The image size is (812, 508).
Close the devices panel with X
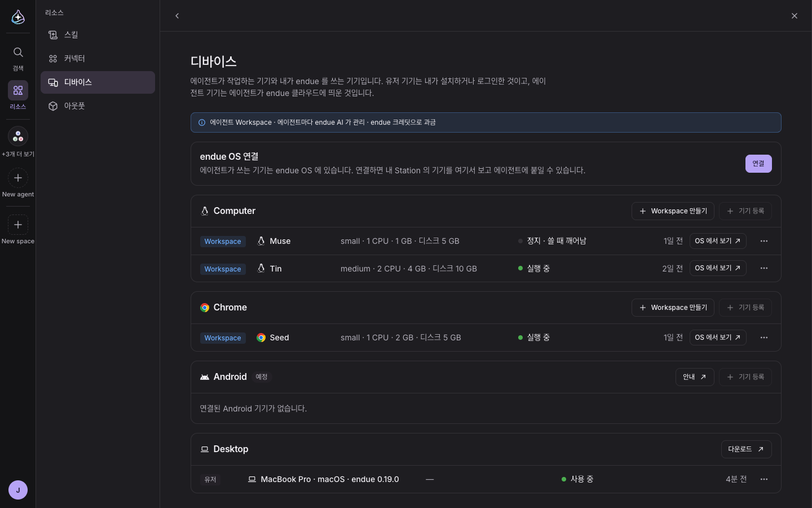[x=795, y=16]
